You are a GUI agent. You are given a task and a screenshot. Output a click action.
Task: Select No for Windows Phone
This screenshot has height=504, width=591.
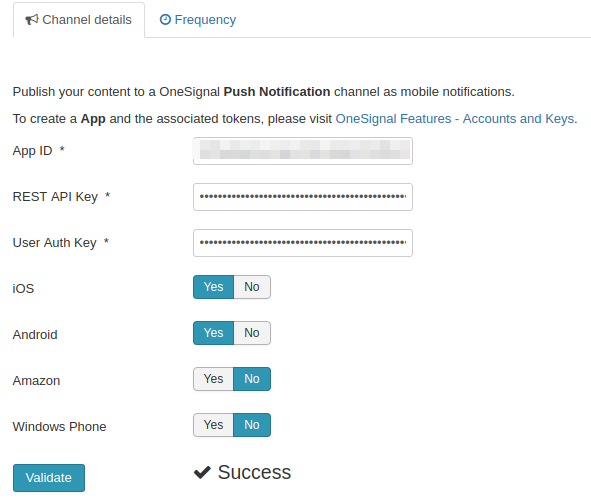[252, 425]
